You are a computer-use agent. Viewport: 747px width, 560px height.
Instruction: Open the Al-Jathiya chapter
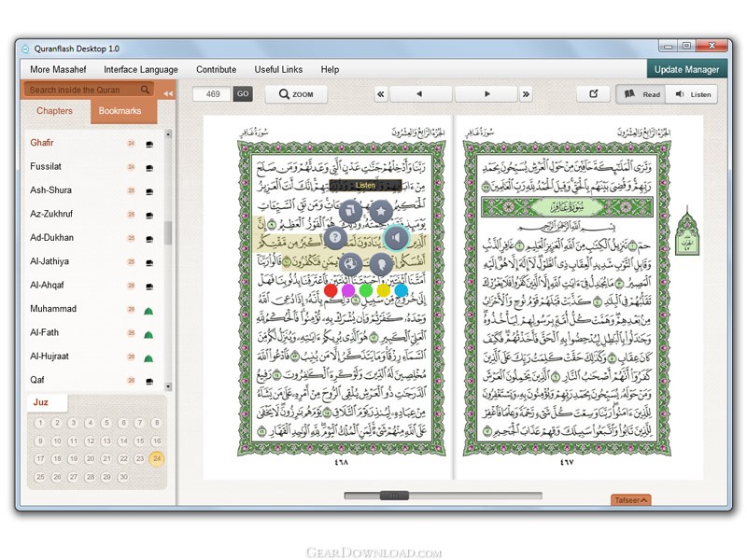click(x=49, y=261)
